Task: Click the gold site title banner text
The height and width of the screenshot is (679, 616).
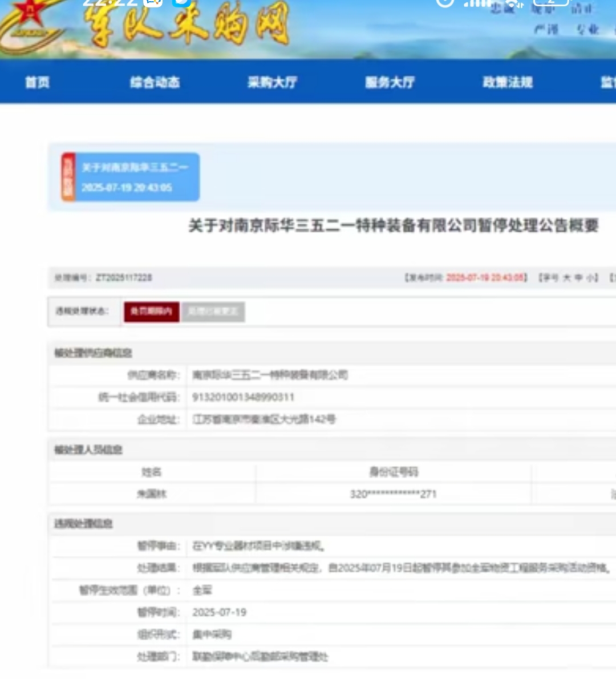Action: [x=187, y=24]
